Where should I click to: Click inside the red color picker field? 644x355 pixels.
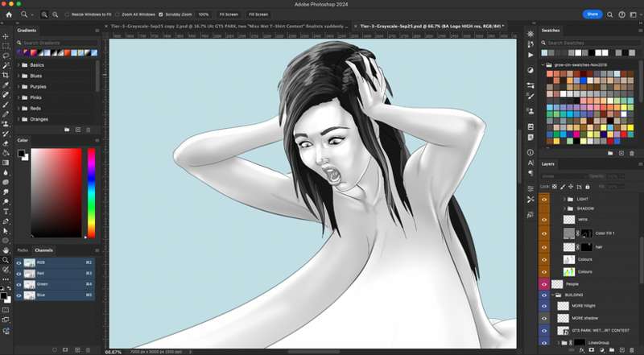click(x=56, y=192)
